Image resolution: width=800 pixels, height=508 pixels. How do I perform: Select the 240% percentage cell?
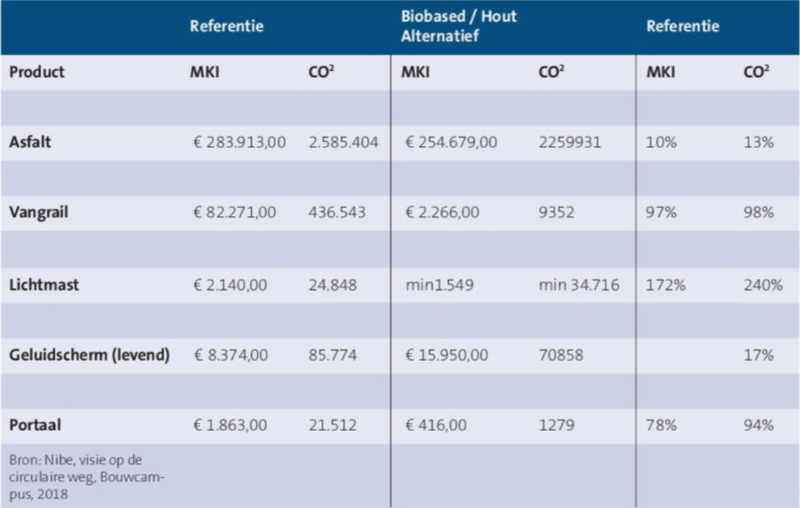click(x=762, y=284)
